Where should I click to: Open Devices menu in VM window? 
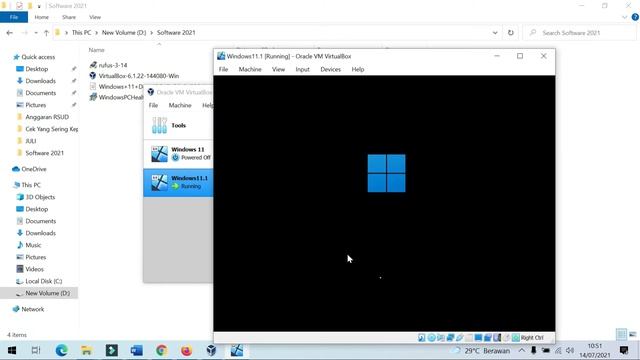[331, 69]
